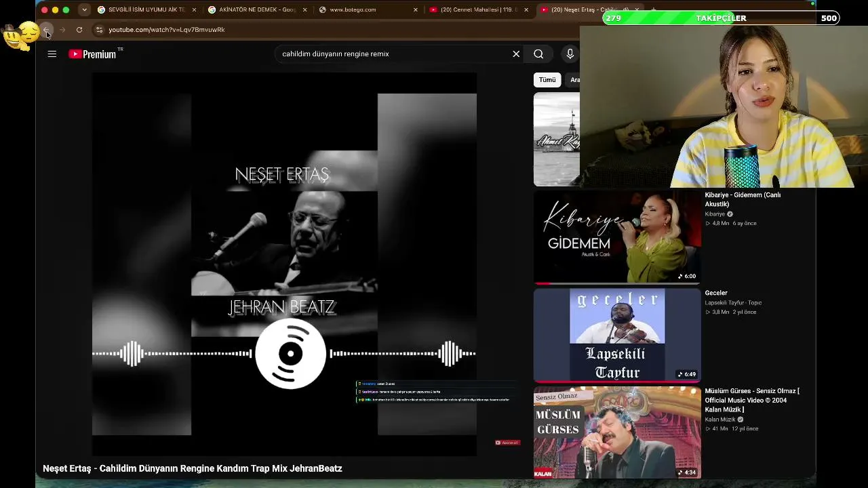Click the 6:00 duration badge
This screenshot has height=488, width=868.
point(687,277)
